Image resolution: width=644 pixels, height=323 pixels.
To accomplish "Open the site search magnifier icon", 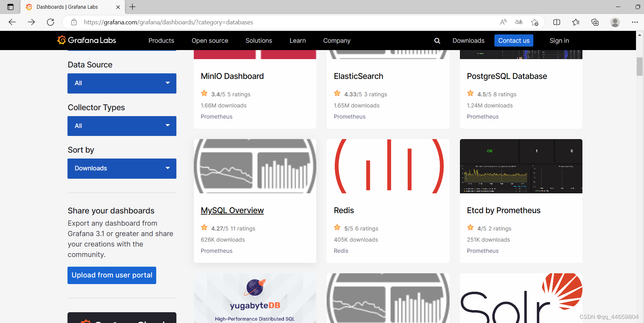I will [x=437, y=41].
